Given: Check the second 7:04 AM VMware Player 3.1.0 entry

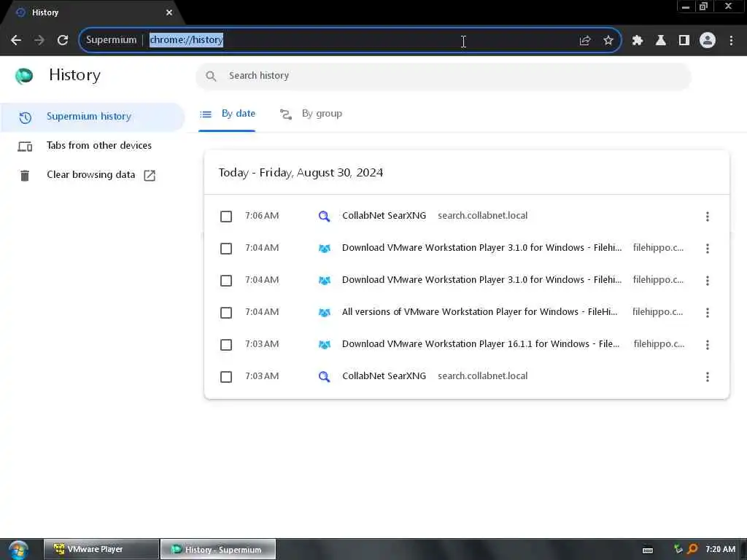Looking at the screenshot, I should [226, 281].
